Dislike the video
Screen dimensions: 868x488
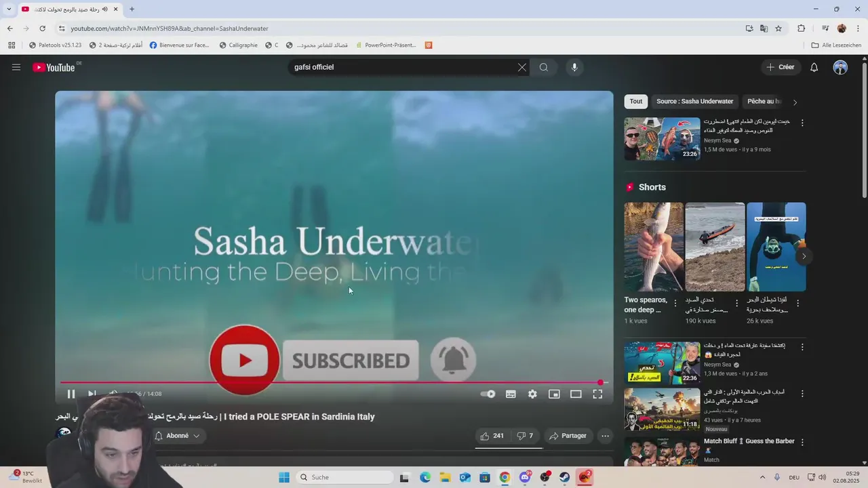[x=526, y=436]
